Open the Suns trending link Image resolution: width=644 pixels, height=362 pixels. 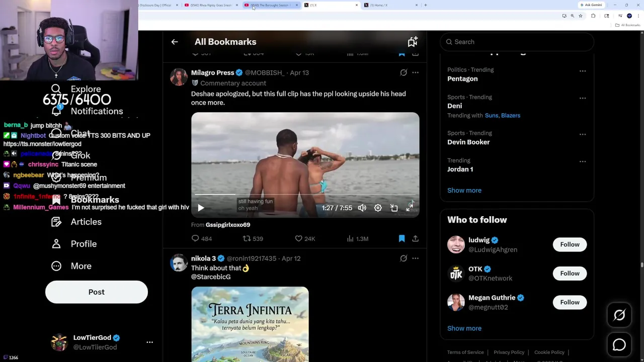pyautogui.click(x=492, y=116)
